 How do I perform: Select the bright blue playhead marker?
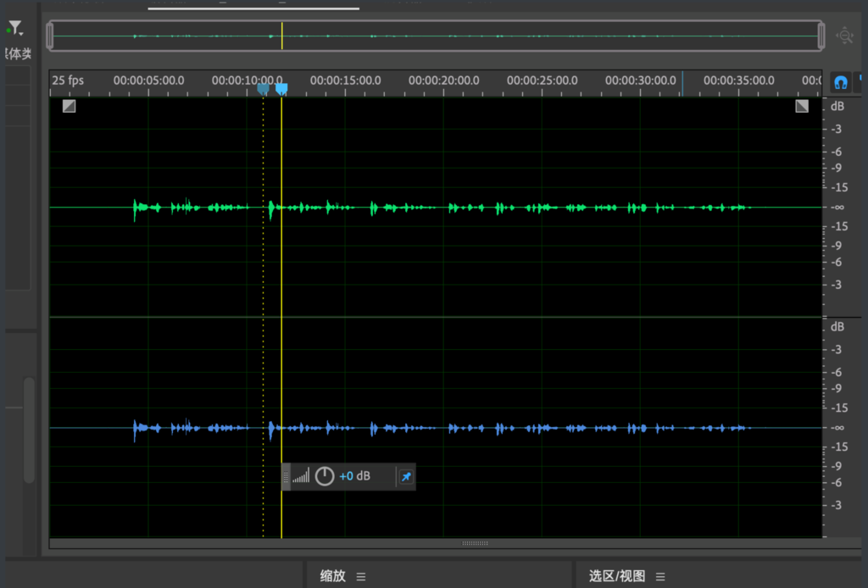281,88
